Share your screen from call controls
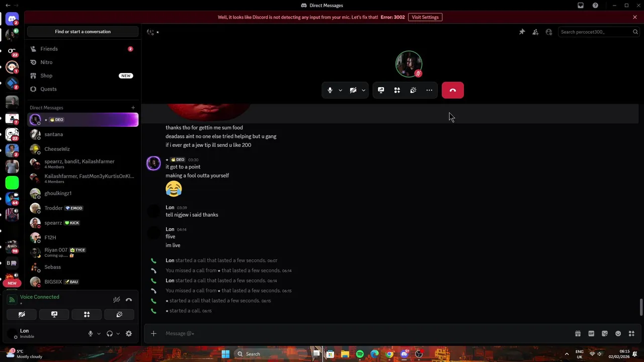 [381, 90]
